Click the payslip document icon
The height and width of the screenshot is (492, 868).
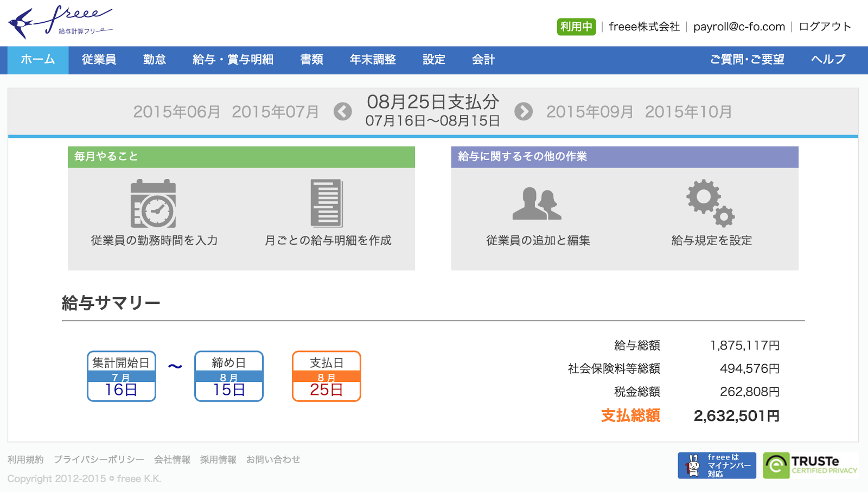[327, 203]
